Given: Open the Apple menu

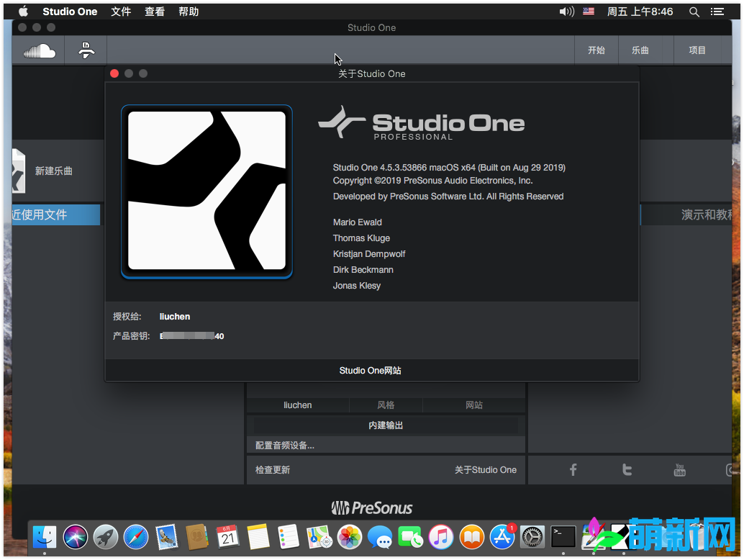Looking at the screenshot, I should (23, 12).
